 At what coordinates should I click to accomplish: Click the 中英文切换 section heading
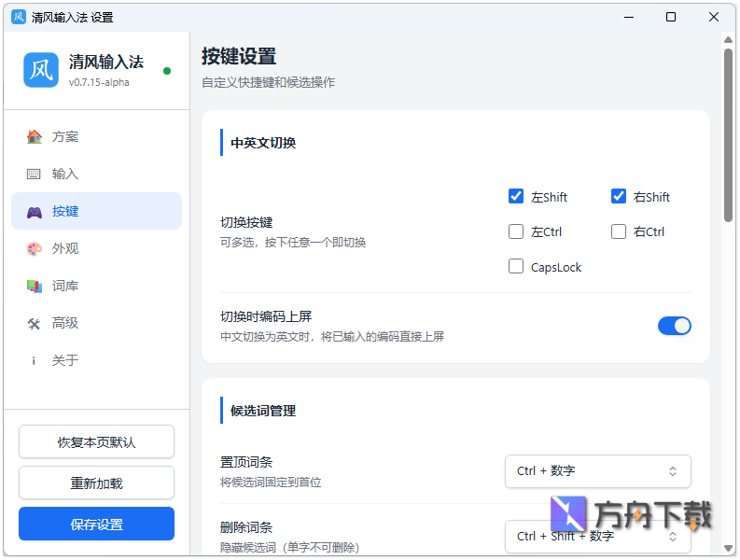tap(263, 143)
